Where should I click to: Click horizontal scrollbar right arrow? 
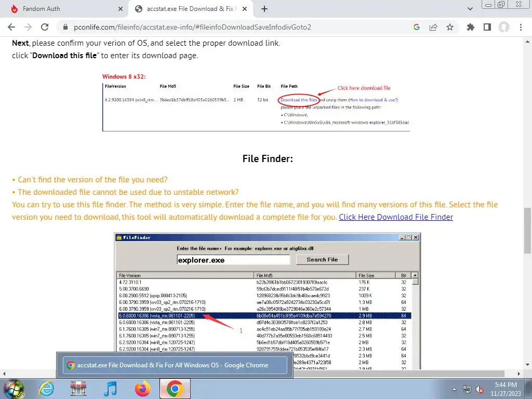pos(519,374)
